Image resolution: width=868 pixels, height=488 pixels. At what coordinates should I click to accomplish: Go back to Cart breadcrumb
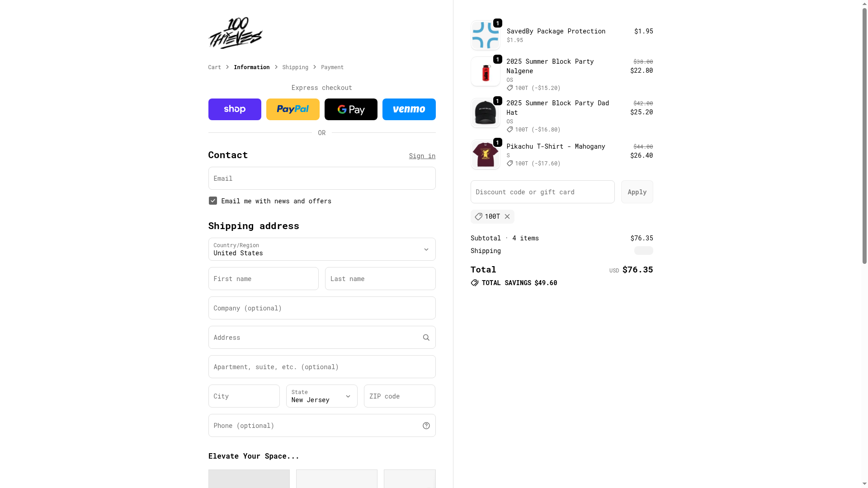pyautogui.click(x=215, y=67)
